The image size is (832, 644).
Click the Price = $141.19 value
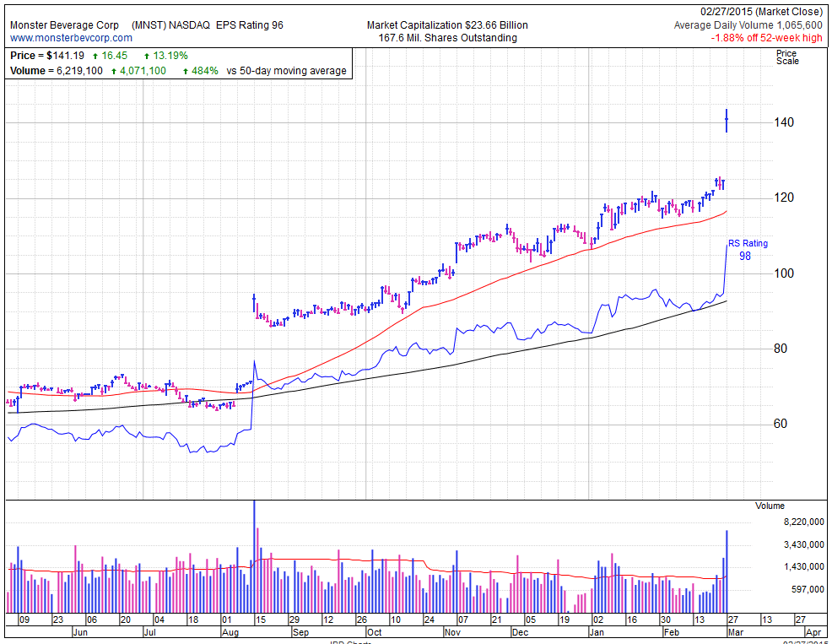(x=47, y=56)
